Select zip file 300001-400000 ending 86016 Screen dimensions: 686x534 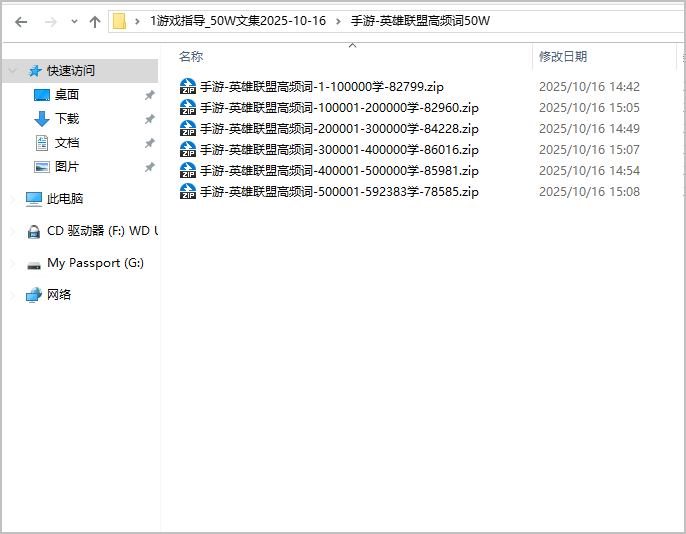tap(339, 150)
